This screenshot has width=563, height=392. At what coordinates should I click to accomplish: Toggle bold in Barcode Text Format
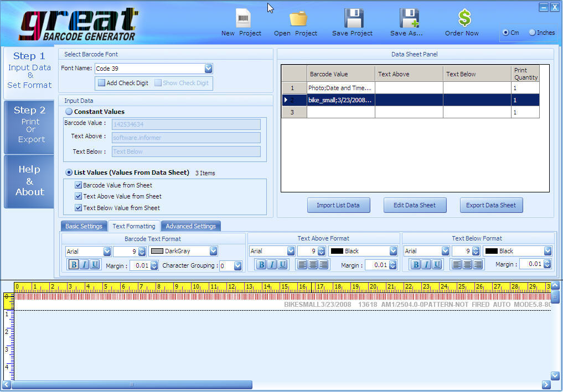point(74,265)
